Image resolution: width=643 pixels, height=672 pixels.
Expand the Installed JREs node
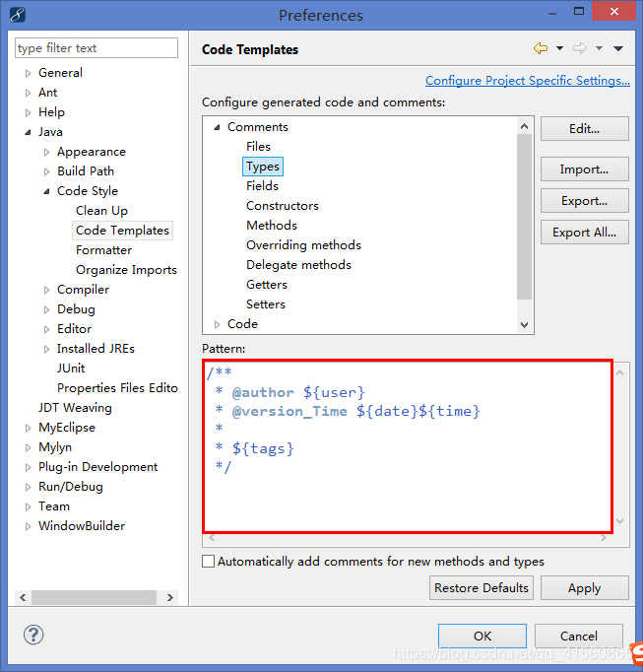(46, 349)
